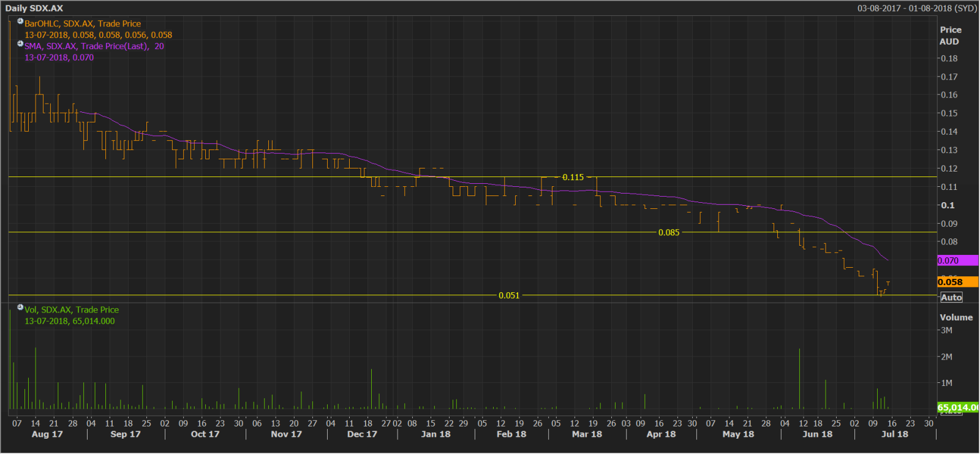Click the 'Aug 17' month label
980x454 pixels.
click(47, 434)
